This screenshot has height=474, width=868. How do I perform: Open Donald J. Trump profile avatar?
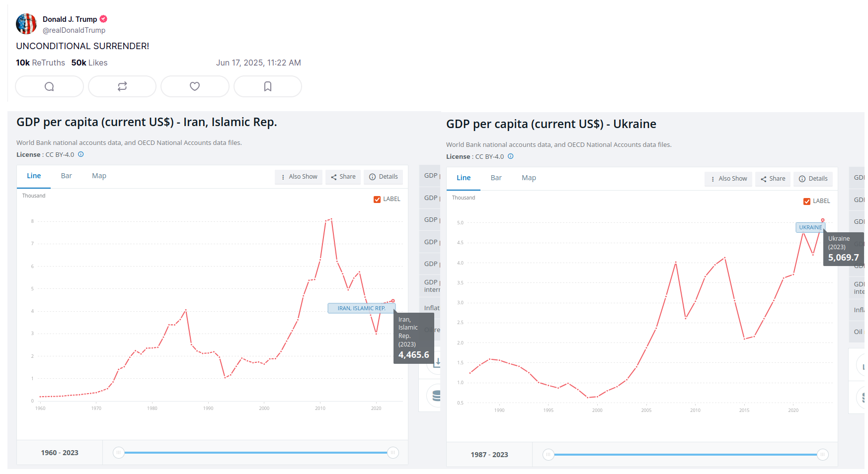[x=26, y=24]
